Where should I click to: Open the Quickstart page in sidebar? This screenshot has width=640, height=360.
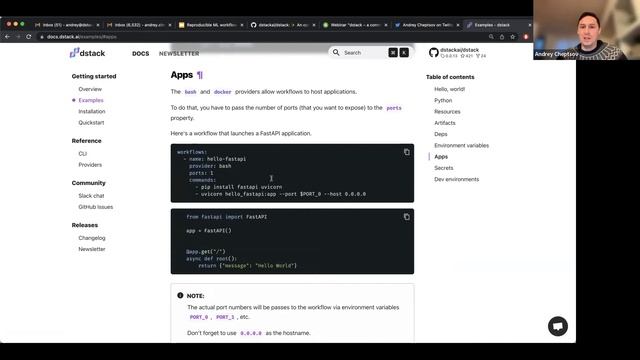click(91, 122)
